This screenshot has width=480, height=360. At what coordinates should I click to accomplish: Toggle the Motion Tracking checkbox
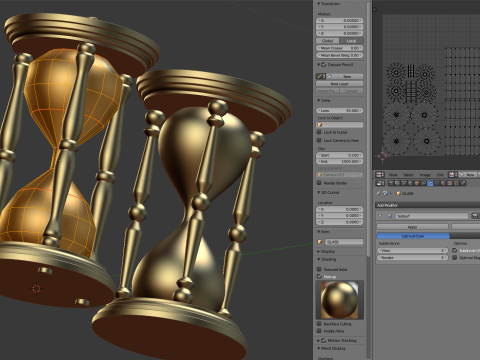click(323, 340)
